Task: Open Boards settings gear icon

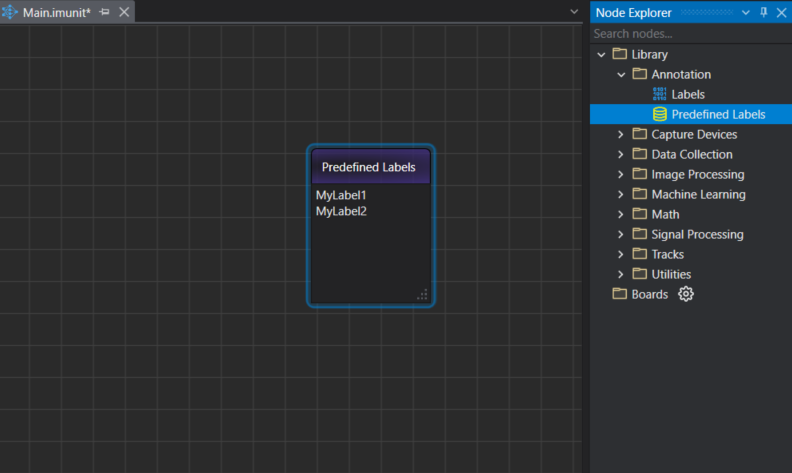Action: pyautogui.click(x=686, y=294)
